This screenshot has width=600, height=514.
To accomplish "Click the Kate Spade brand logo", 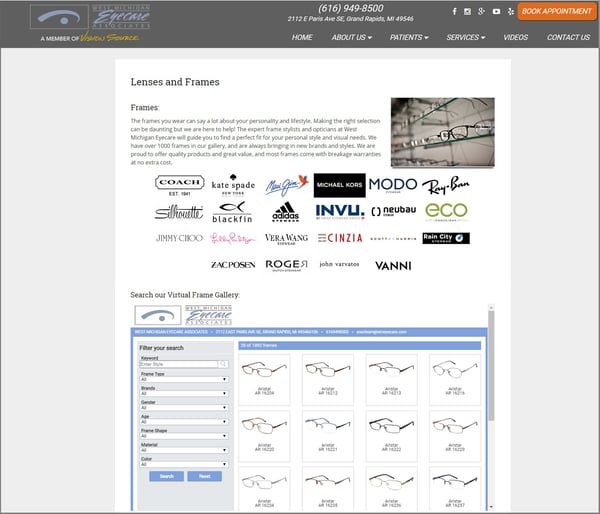I will pos(233,185).
